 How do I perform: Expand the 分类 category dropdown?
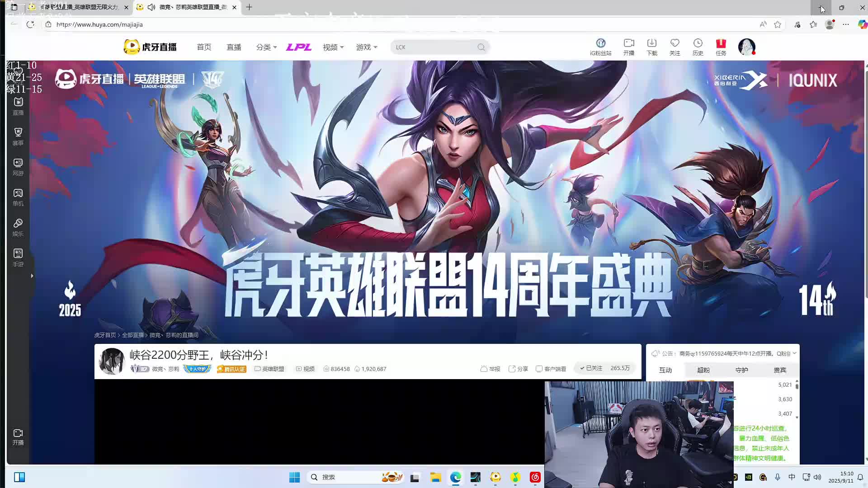click(x=266, y=47)
